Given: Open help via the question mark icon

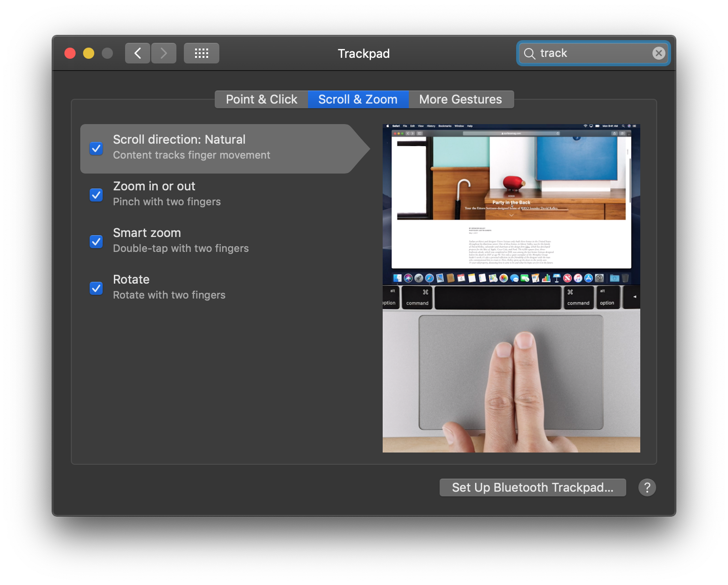Looking at the screenshot, I should (647, 487).
